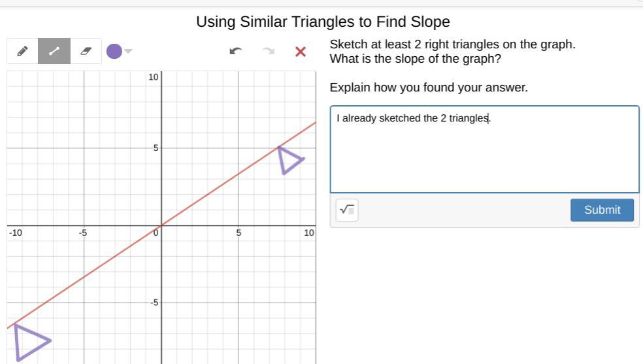Screen dimensions: 643x364
Task: Click the origin point of the graph
Action: [x=161, y=225]
